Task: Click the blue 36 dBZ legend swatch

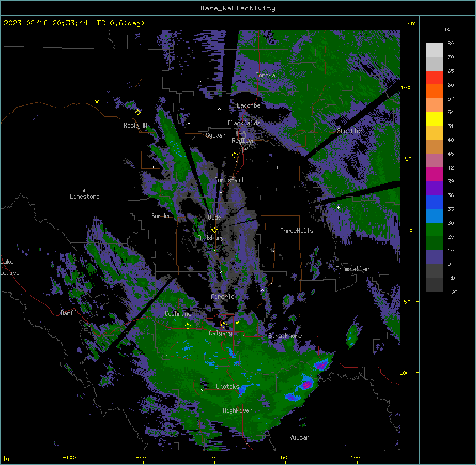Action: tap(434, 202)
